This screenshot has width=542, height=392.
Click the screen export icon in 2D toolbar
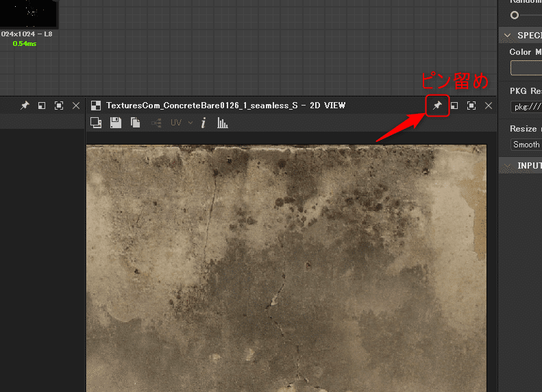[x=96, y=123]
